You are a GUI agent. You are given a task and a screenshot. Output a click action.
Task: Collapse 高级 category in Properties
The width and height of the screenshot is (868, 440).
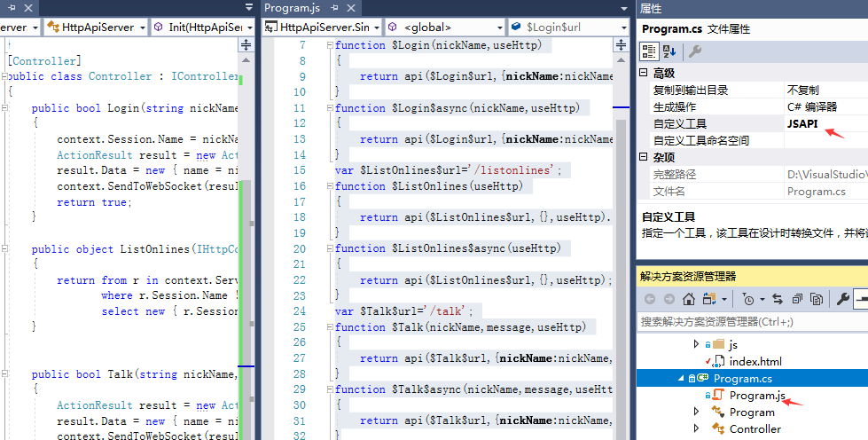pyautogui.click(x=644, y=73)
